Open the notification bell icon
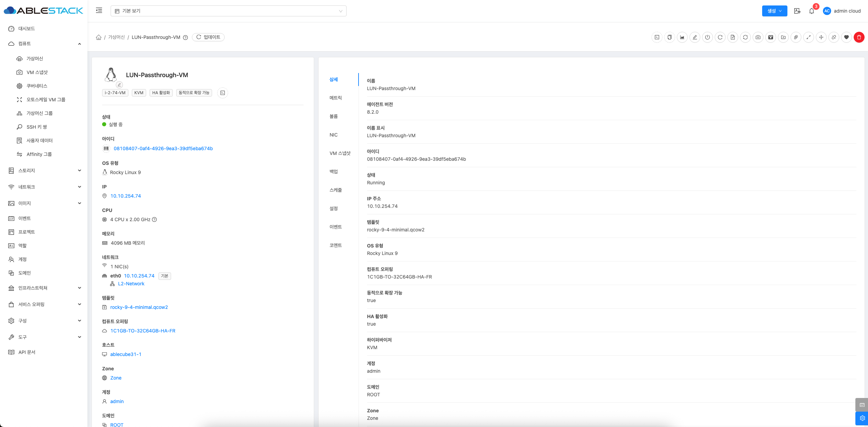The width and height of the screenshot is (868, 427). pos(811,11)
